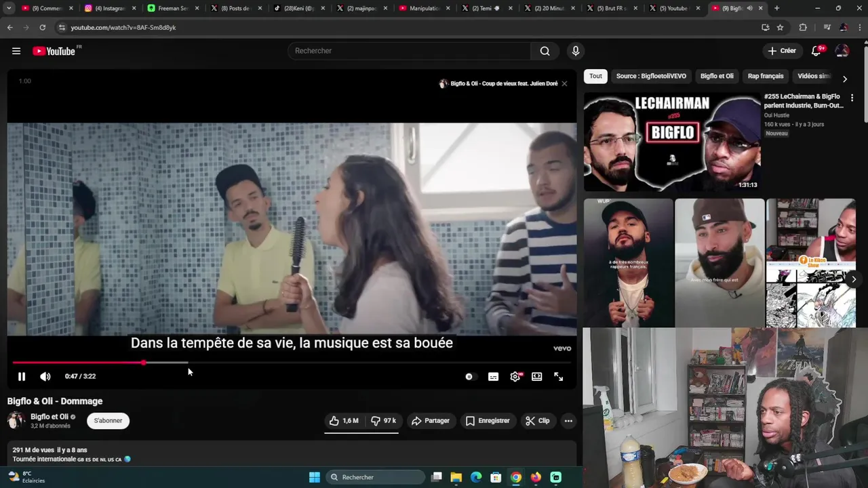This screenshot has width=868, height=488.
Task: Dislike the video showing 97 k
Action: pos(384,421)
